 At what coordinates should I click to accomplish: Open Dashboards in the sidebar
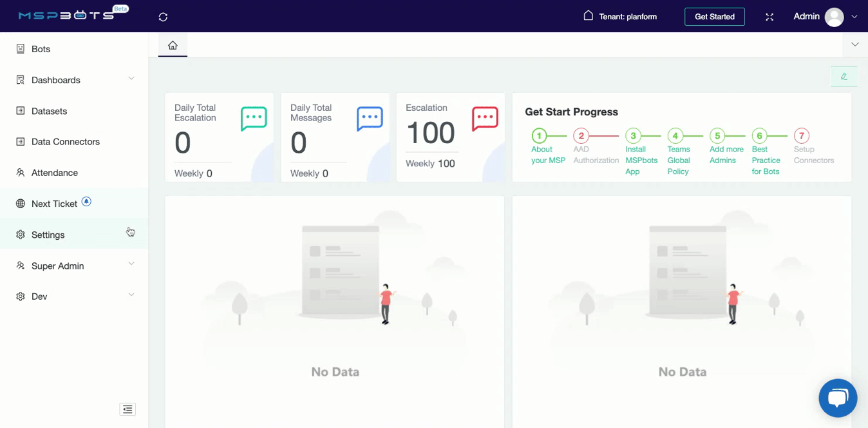click(x=74, y=80)
